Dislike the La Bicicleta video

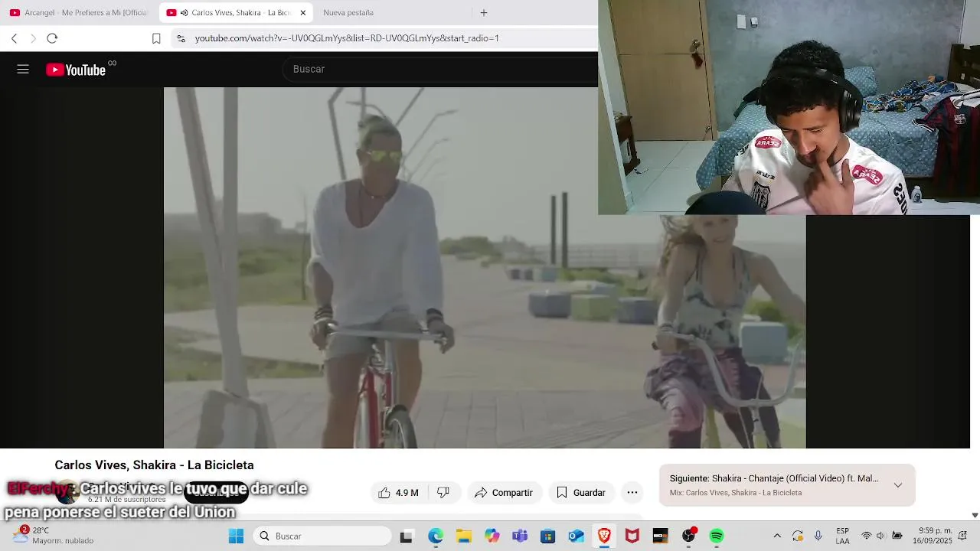pyautogui.click(x=443, y=493)
